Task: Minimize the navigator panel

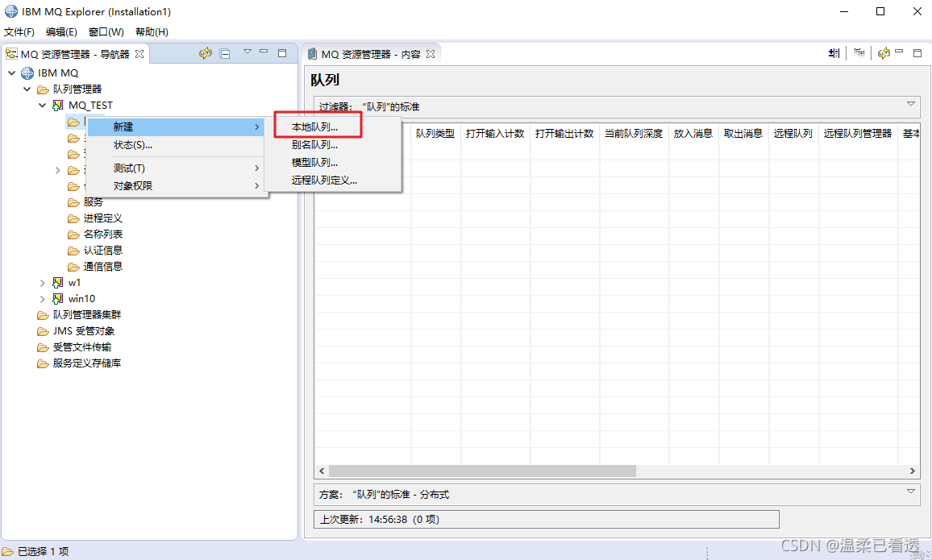Action: 264,52
